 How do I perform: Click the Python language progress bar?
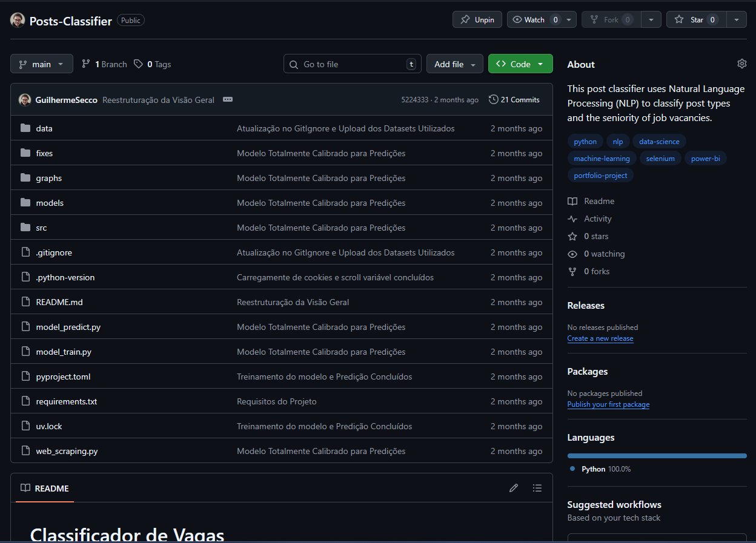click(657, 456)
